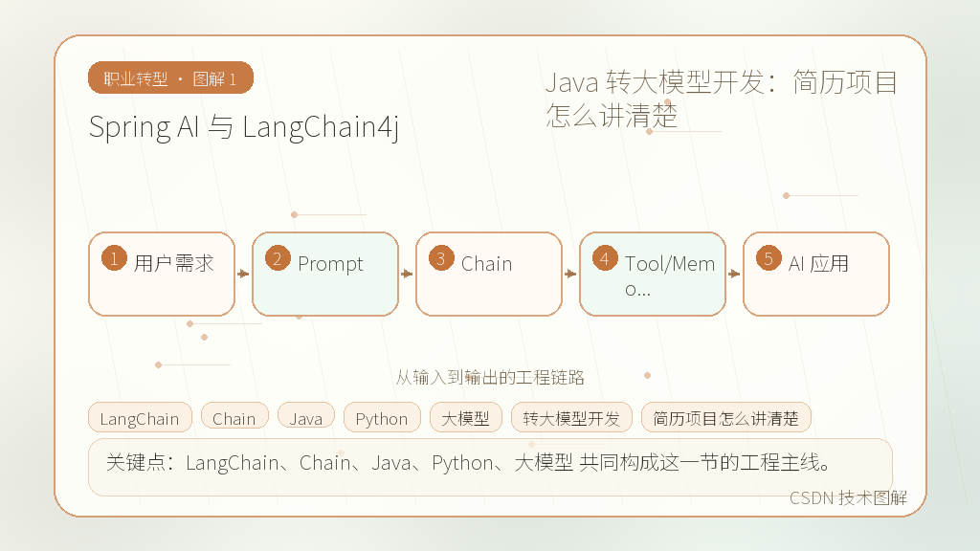Click the Java tag chip

point(306,418)
